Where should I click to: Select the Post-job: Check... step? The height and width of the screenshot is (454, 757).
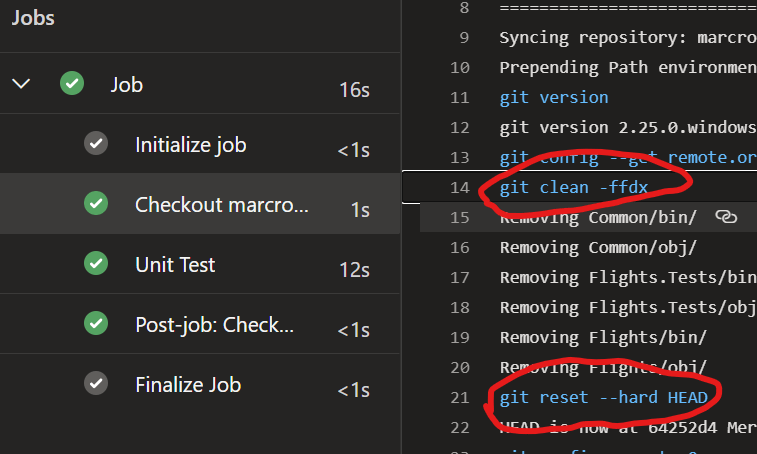click(214, 325)
